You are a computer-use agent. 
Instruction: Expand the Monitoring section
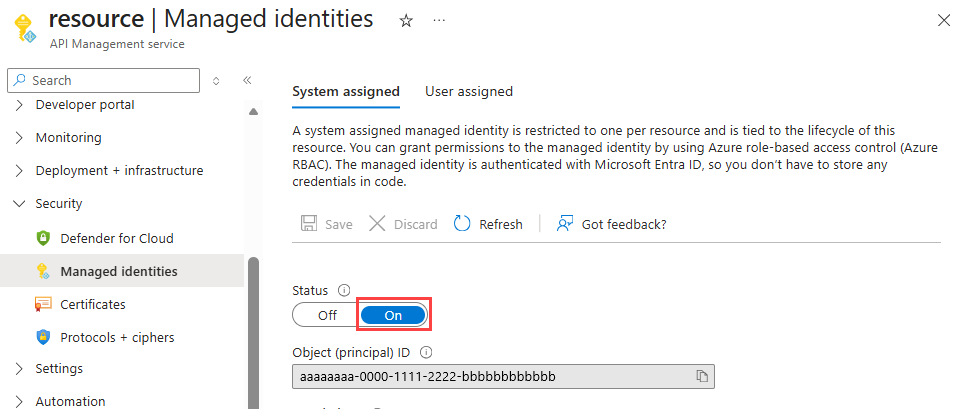(20, 138)
